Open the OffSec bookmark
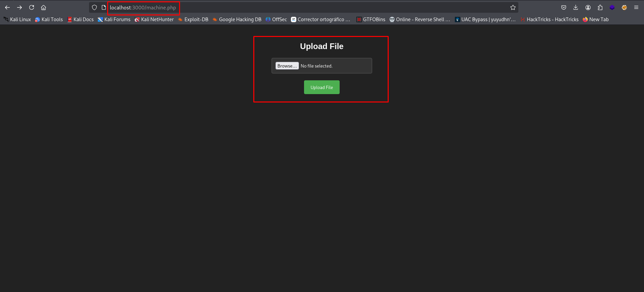 point(276,19)
